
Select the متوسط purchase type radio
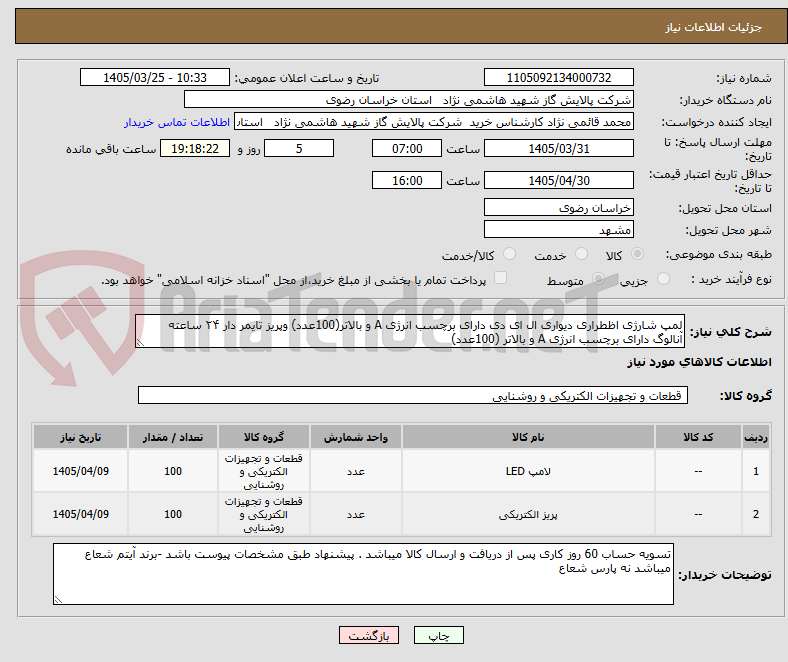tap(598, 278)
